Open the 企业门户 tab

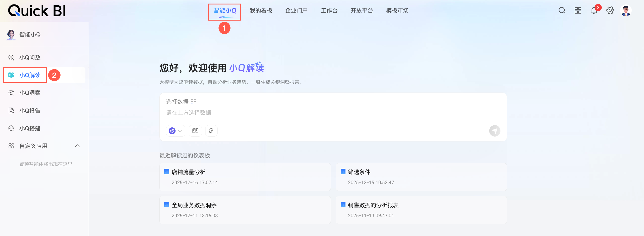coord(296,11)
